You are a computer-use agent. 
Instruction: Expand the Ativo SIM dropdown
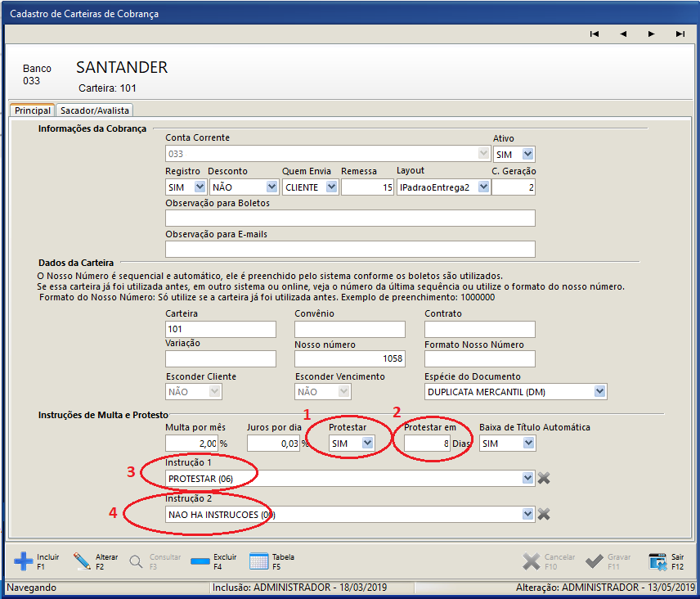[x=527, y=154]
